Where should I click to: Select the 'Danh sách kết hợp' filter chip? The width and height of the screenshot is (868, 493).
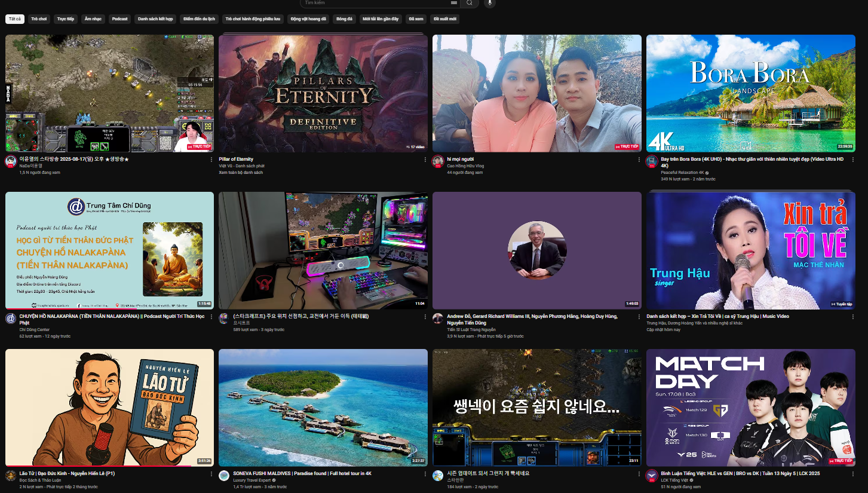point(155,19)
